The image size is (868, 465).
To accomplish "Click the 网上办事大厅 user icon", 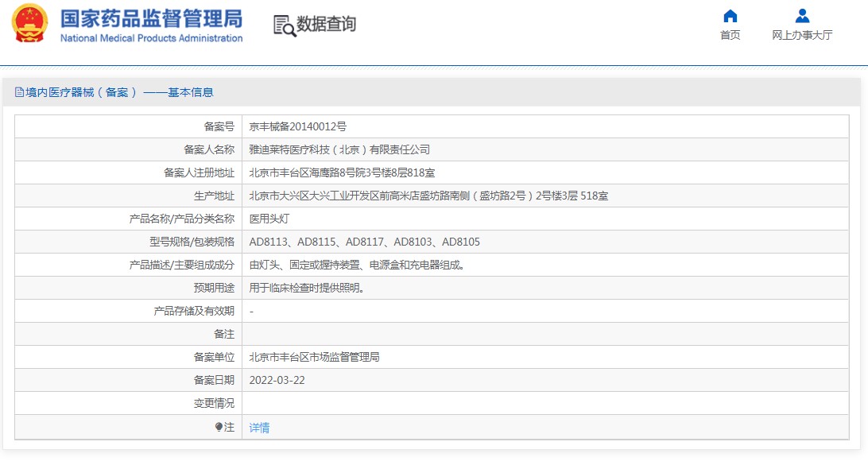I will [x=802, y=16].
